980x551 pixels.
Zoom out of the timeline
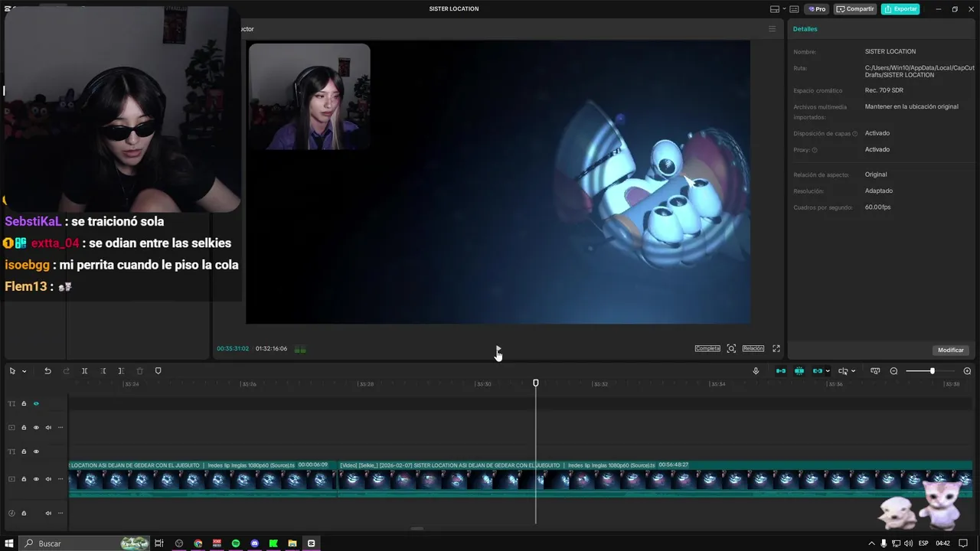tap(893, 371)
